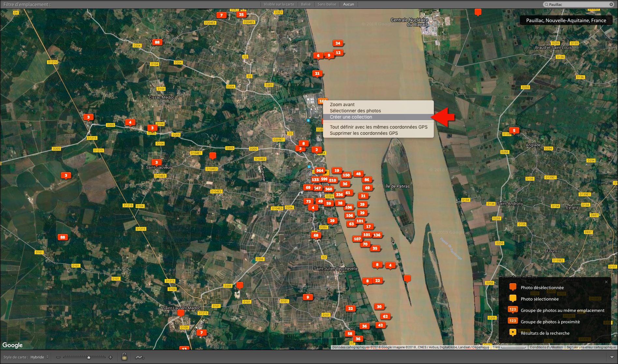Click the 61 photo group marker
Viewport: 618px width, 364px height.
(x=348, y=192)
